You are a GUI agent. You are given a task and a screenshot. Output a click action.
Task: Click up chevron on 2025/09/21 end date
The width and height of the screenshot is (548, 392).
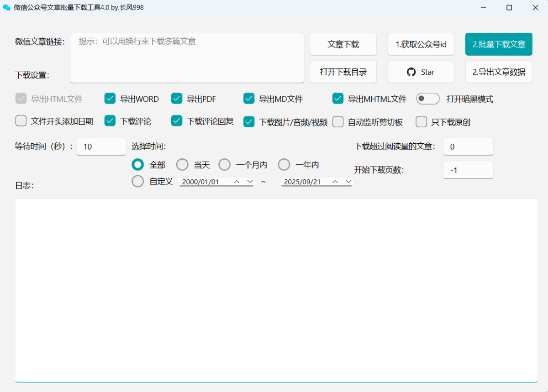335,182
